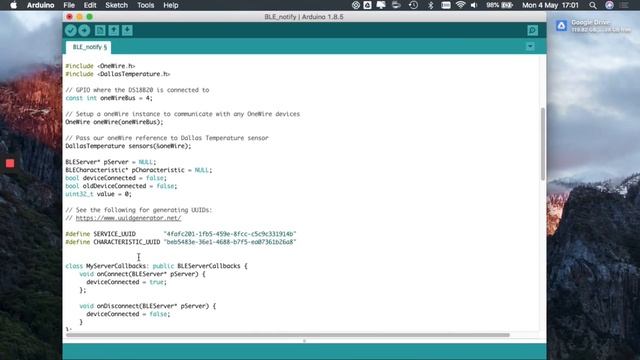
Task: Save the sketch with the down-arrow icon
Action: pyautogui.click(x=127, y=30)
